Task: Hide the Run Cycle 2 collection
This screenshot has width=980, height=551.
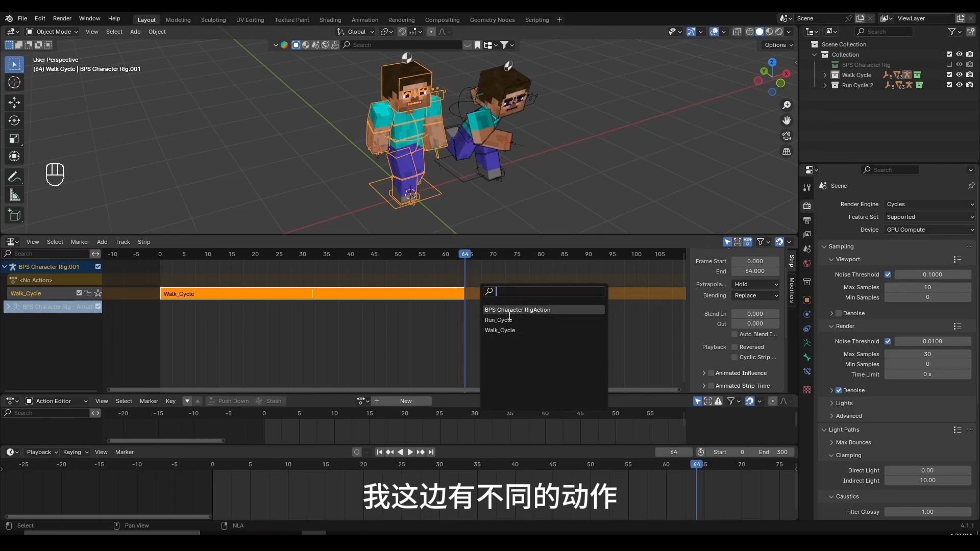Action: (x=959, y=85)
